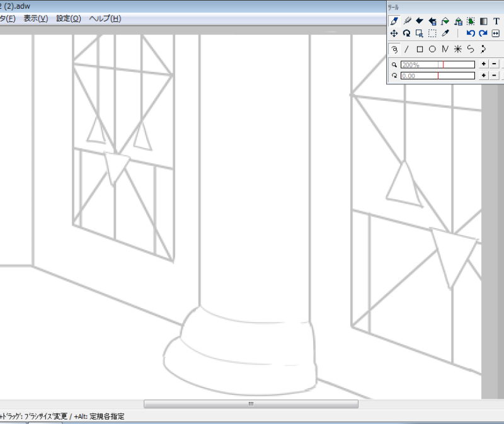Click the horizontal canvas scrollbar thumb
The width and height of the screenshot is (504, 424).
251,404
